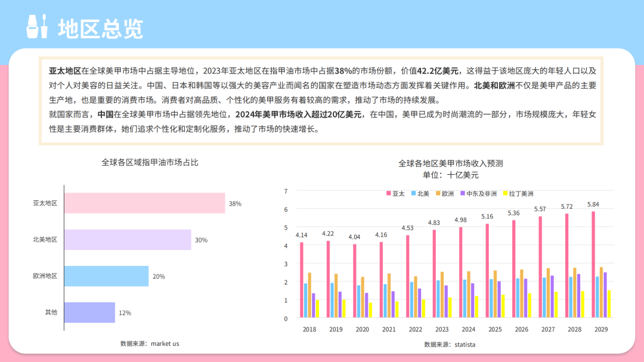Viewport: 644px width, 362px height.
Task: Click the source label 数据来源：statista
Action: tap(450, 344)
